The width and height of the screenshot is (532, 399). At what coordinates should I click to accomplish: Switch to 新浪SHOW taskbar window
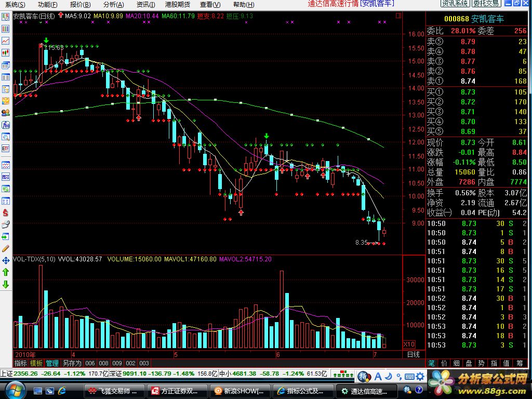tap(240, 391)
